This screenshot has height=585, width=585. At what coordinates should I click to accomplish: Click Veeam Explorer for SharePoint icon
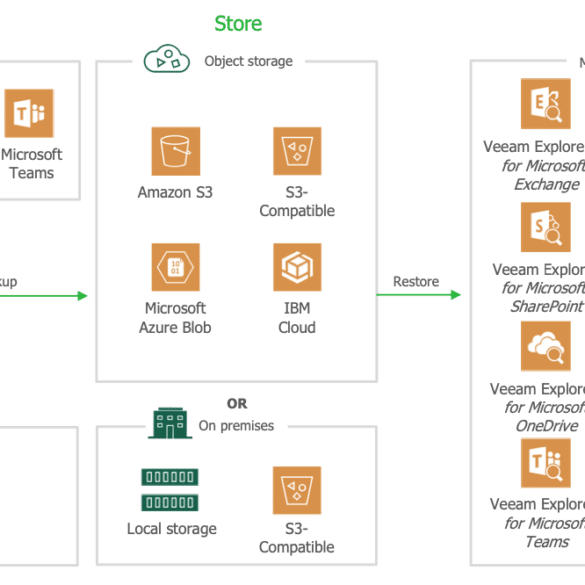pos(546,227)
